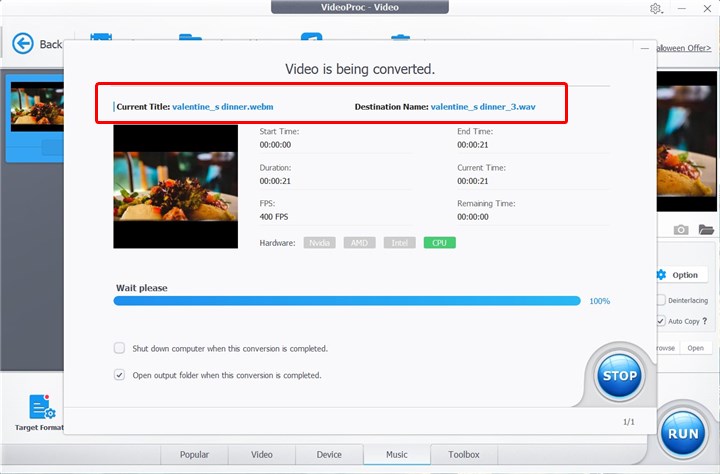Minimize the VideoProc main window
The image size is (720, 474).
point(682,8)
